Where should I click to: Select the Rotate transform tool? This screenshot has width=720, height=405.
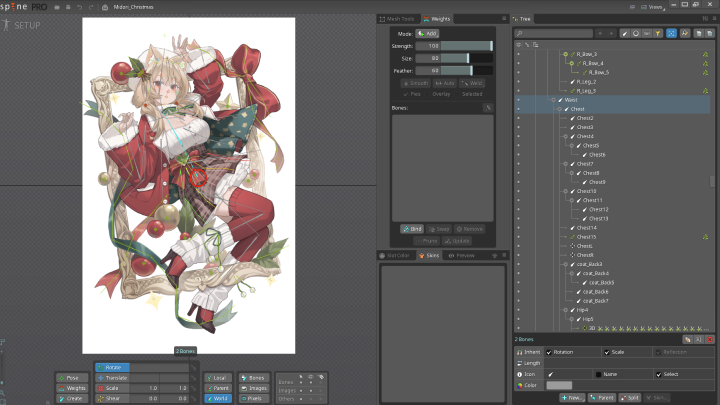point(112,367)
